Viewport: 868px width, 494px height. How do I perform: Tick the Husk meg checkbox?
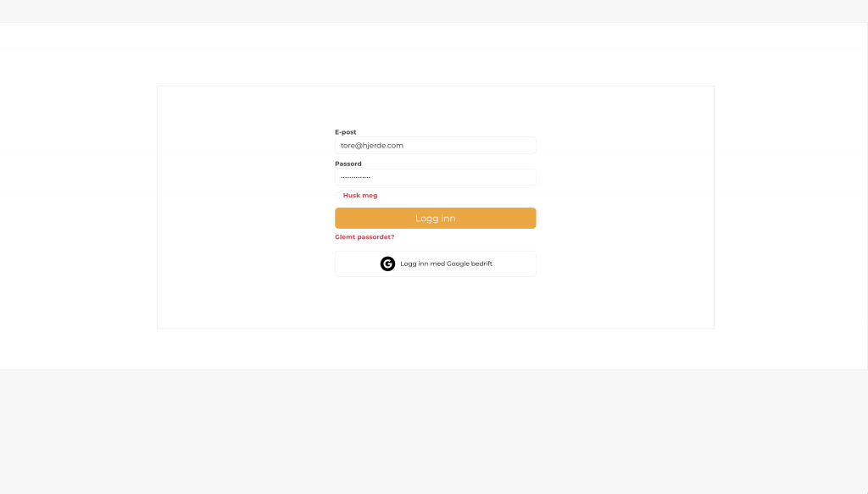point(338,195)
